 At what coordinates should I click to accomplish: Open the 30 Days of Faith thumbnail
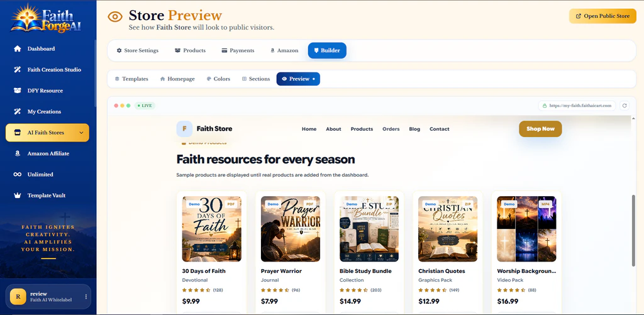coord(211,229)
